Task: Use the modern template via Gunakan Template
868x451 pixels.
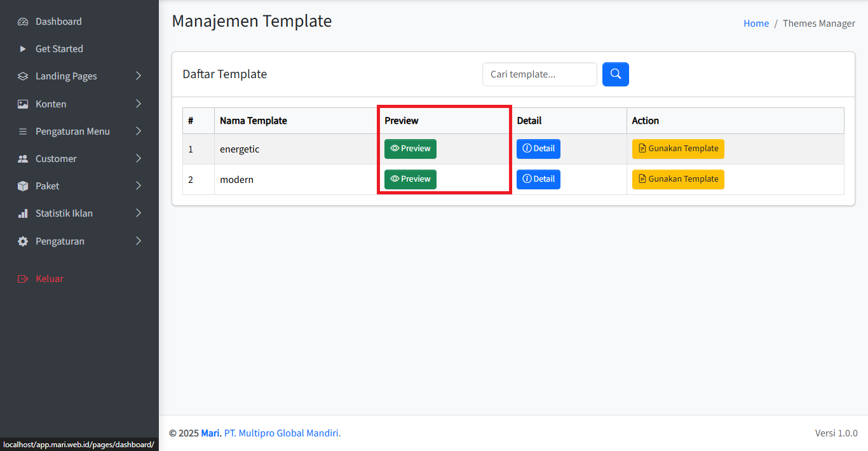Action: click(678, 179)
